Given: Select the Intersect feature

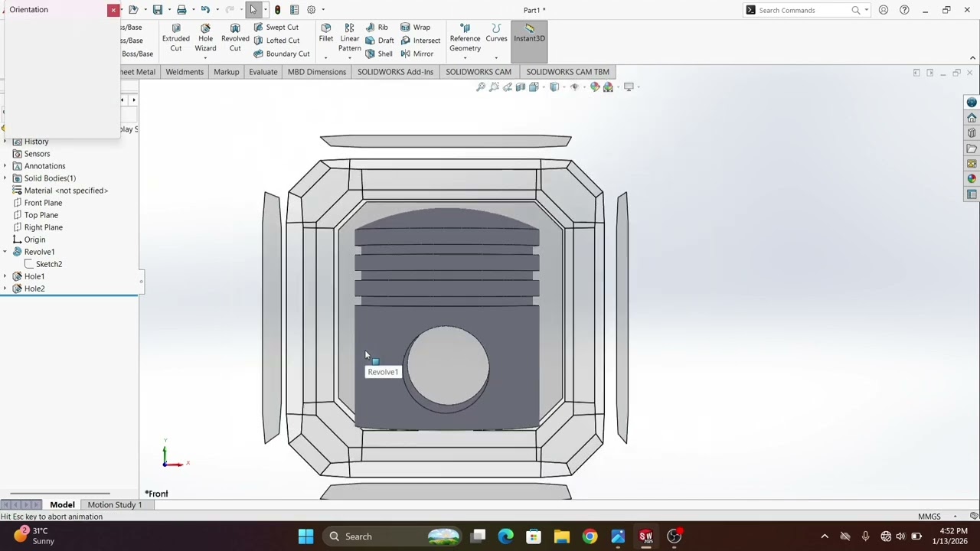Looking at the screenshot, I should 420,41.
